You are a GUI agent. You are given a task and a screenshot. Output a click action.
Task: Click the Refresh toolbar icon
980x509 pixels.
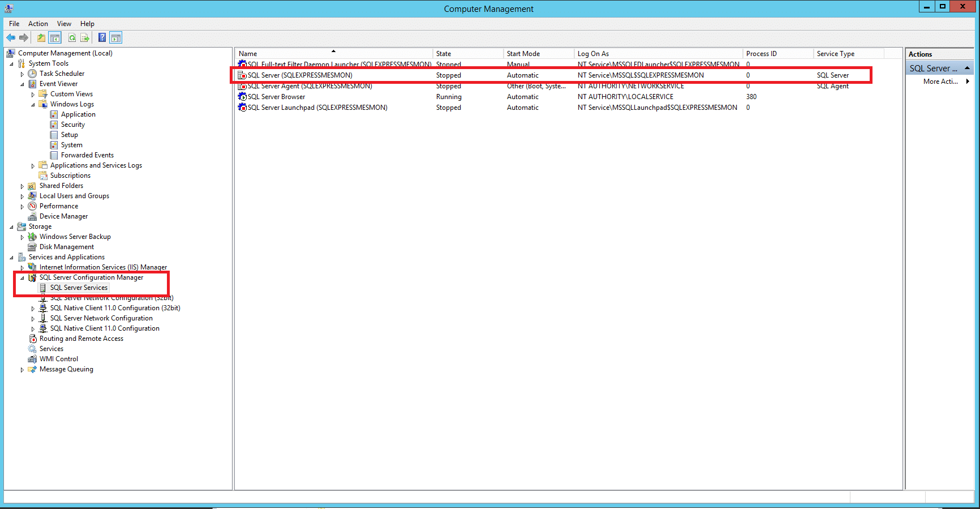click(72, 38)
